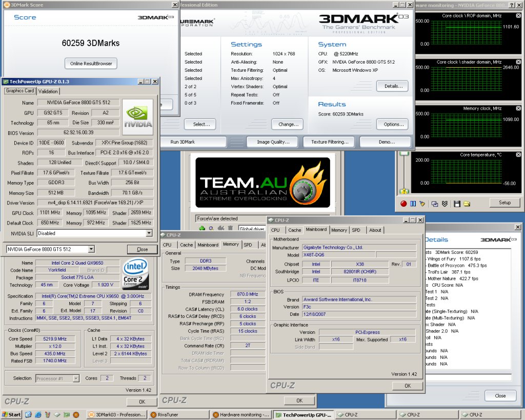The image size is (525, 420).
Task: Click the Image Quality button in 3DMark03
Action: pyautogui.click(x=273, y=142)
